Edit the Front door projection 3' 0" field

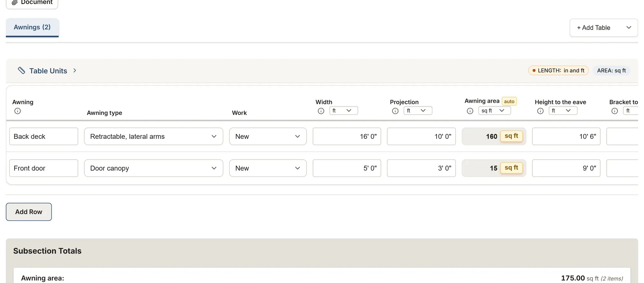click(421, 168)
